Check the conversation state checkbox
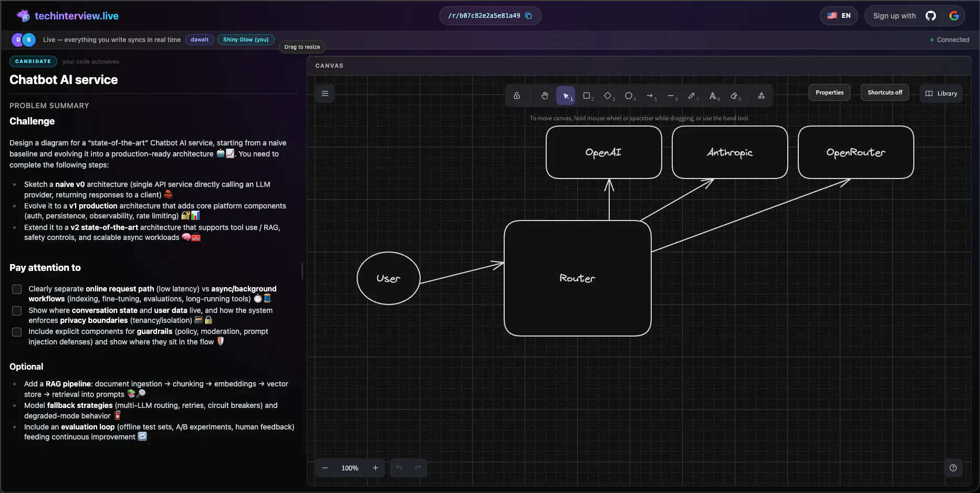Image resolution: width=980 pixels, height=493 pixels. click(x=17, y=311)
